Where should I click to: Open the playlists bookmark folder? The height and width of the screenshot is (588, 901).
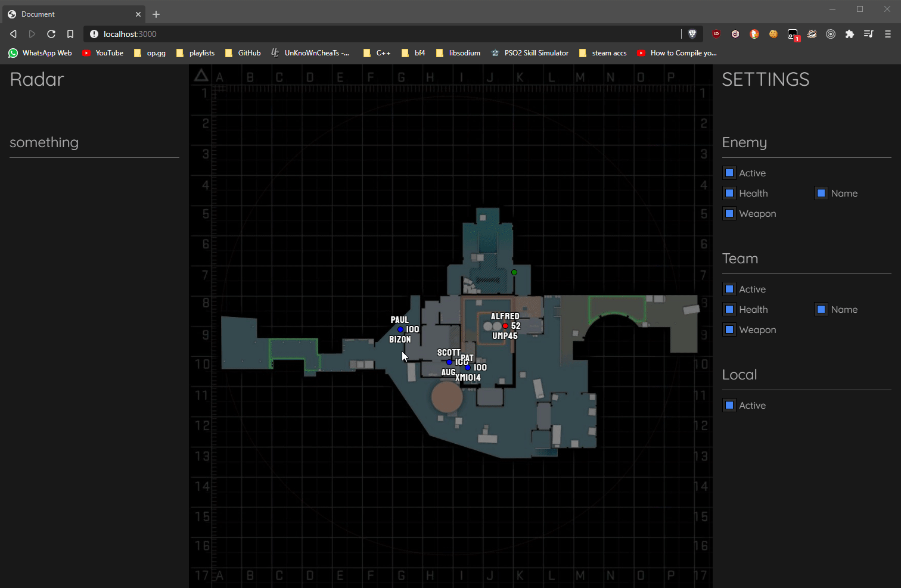[195, 53]
